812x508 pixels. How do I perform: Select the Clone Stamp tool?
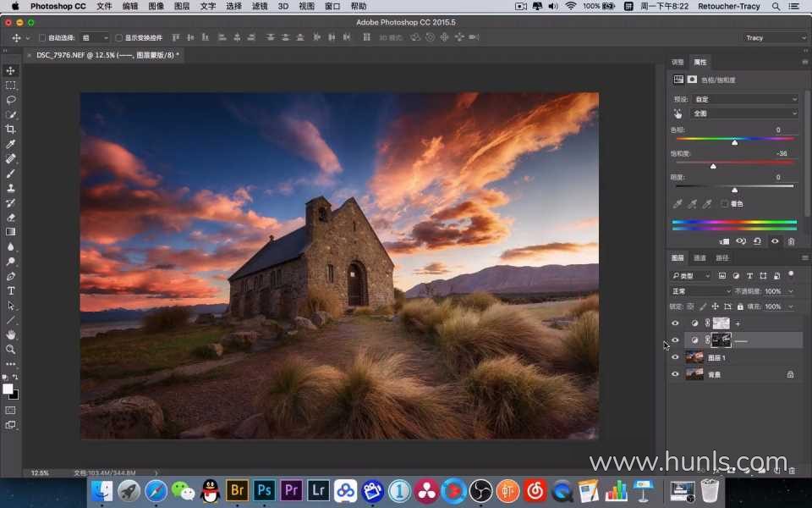pyautogui.click(x=10, y=188)
